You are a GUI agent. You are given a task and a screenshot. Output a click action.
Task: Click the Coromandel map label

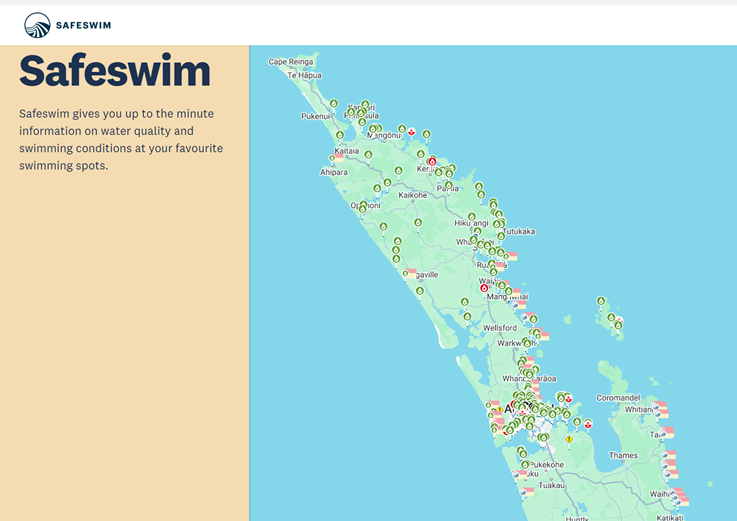tap(618, 398)
